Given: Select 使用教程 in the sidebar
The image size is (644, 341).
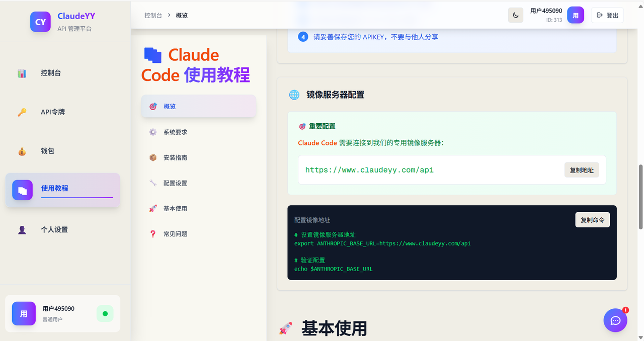Looking at the screenshot, I should coord(63,190).
